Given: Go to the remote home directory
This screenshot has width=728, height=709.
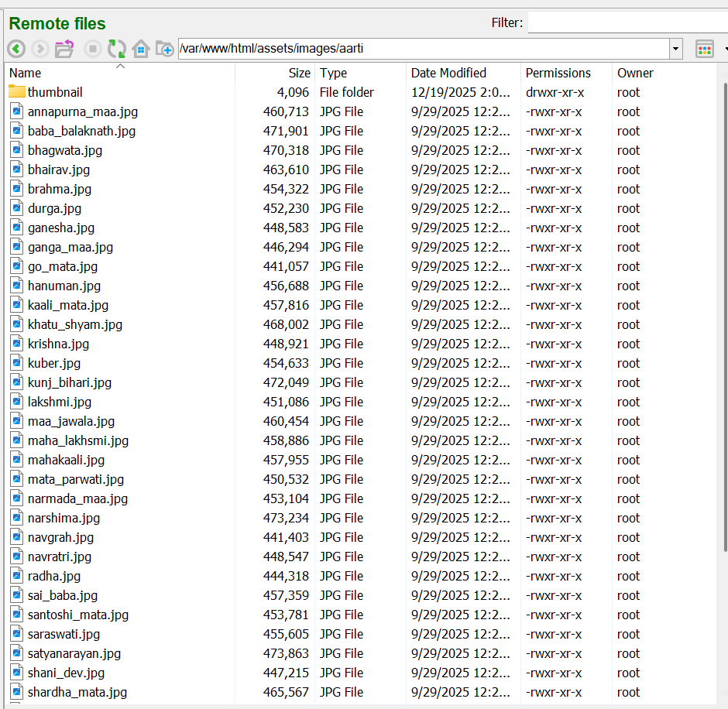Looking at the screenshot, I should tap(141, 48).
